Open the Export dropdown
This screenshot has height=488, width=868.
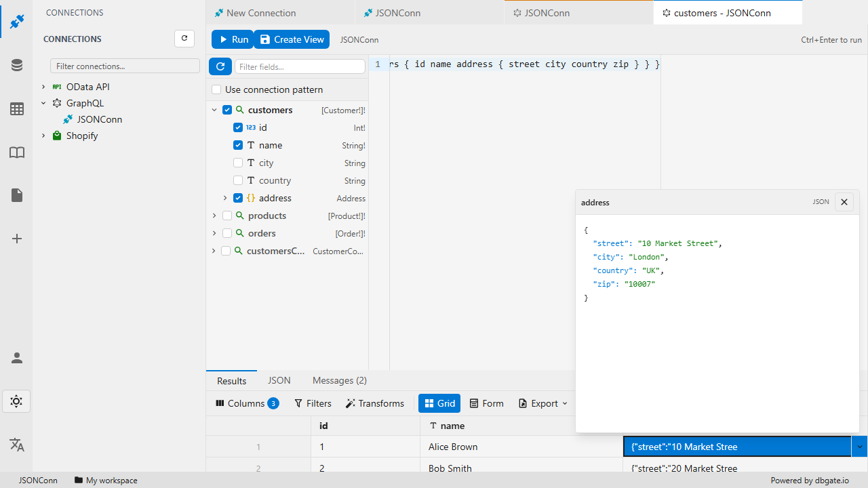tap(543, 403)
